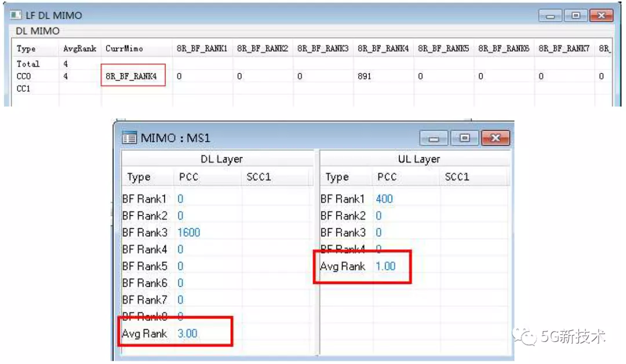This screenshot has height=364, width=626.
Task: Select the BF Rank7 row in DL Layer
Action: (x=217, y=300)
